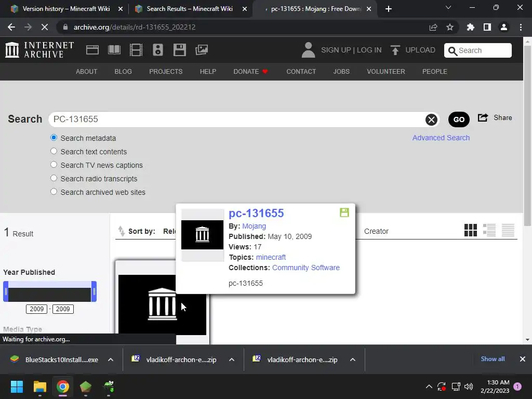The width and height of the screenshot is (532, 399).
Task: Click the user avatar icon
Action: coord(308,50)
